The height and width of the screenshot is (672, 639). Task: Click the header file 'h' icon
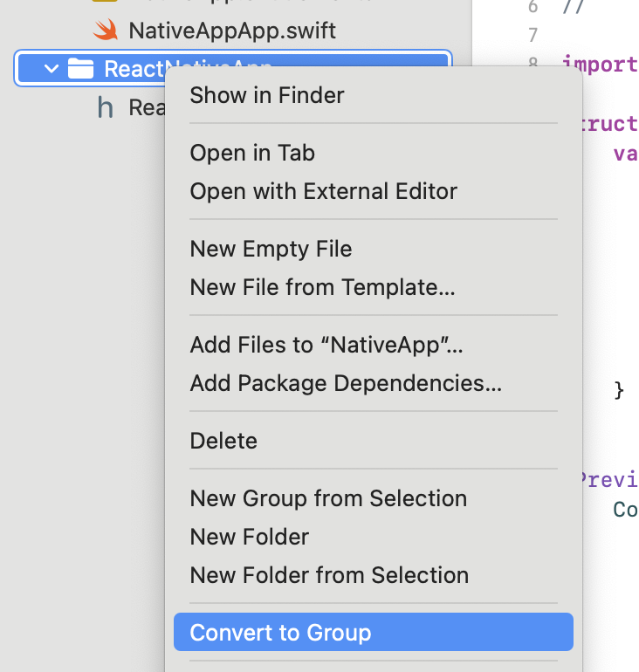pyautogui.click(x=106, y=107)
